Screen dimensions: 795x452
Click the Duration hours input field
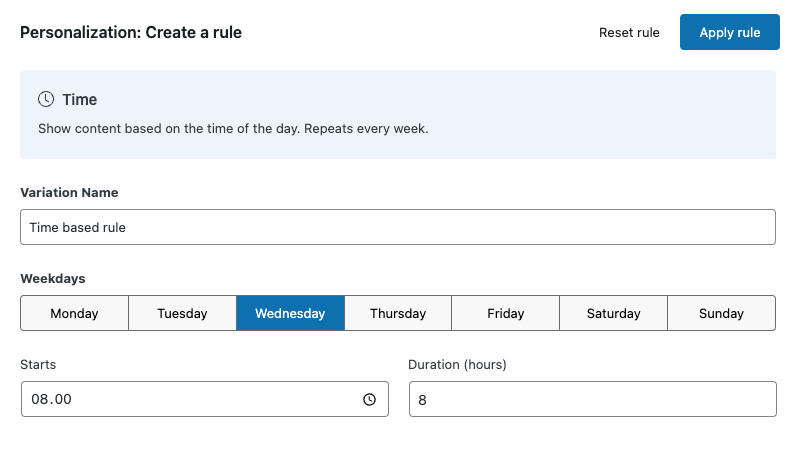click(592, 399)
